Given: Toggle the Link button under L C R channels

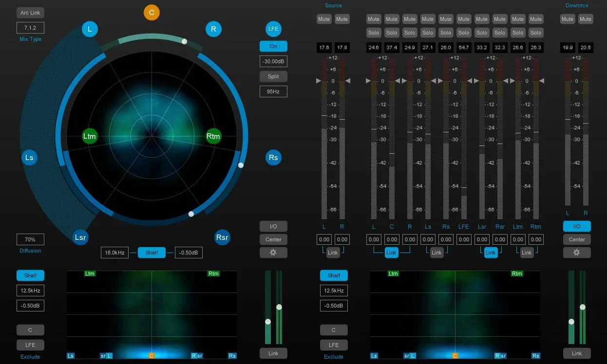Looking at the screenshot, I should (x=391, y=253).
